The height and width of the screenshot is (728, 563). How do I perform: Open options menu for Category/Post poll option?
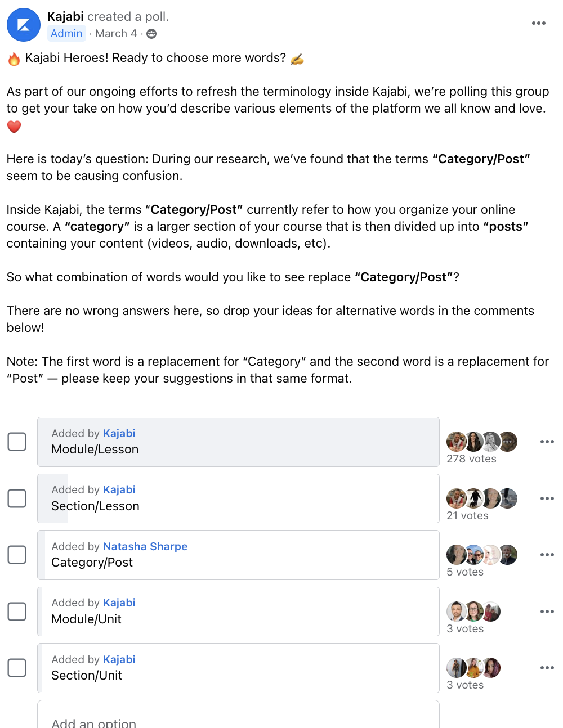pyautogui.click(x=547, y=555)
